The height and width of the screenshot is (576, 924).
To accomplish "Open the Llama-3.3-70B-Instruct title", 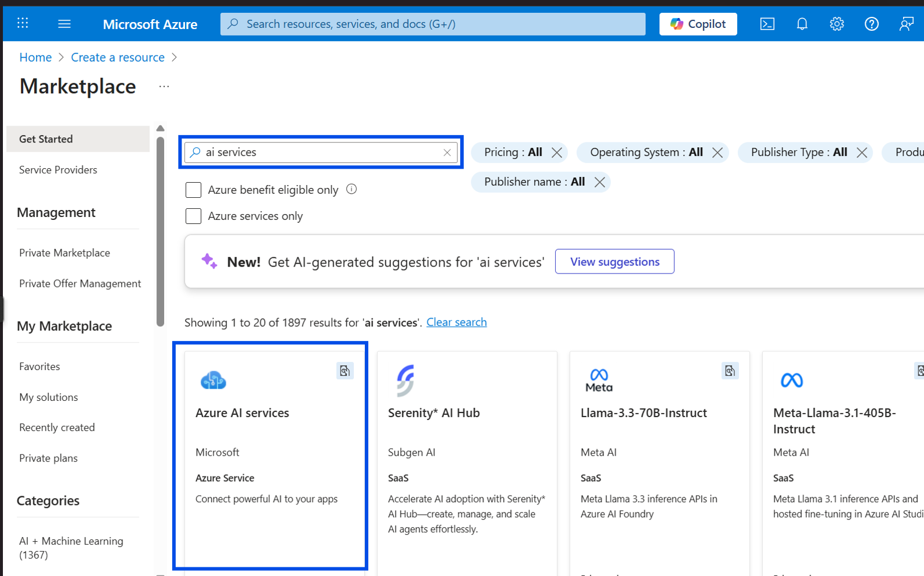I will point(644,413).
